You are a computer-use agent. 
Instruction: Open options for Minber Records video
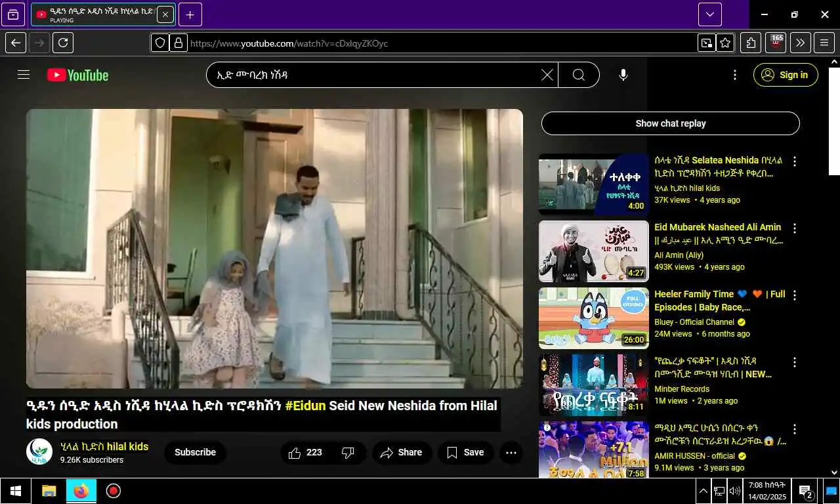coord(795,362)
